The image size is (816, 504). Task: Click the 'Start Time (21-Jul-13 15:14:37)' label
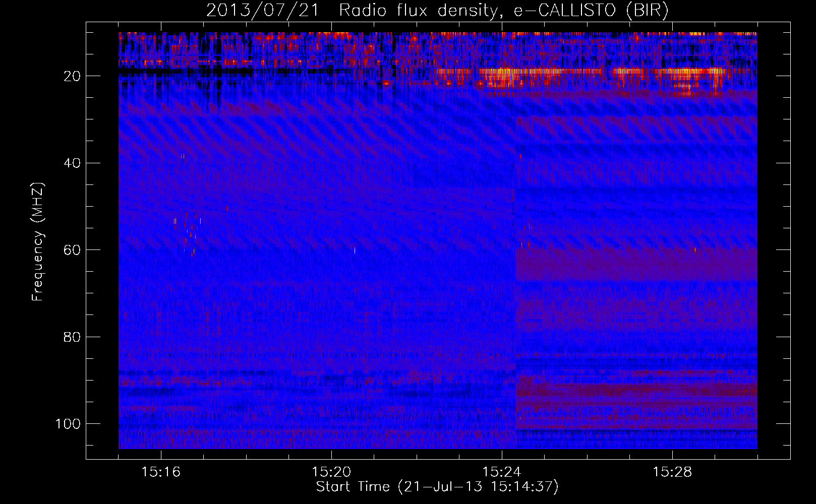(437, 487)
